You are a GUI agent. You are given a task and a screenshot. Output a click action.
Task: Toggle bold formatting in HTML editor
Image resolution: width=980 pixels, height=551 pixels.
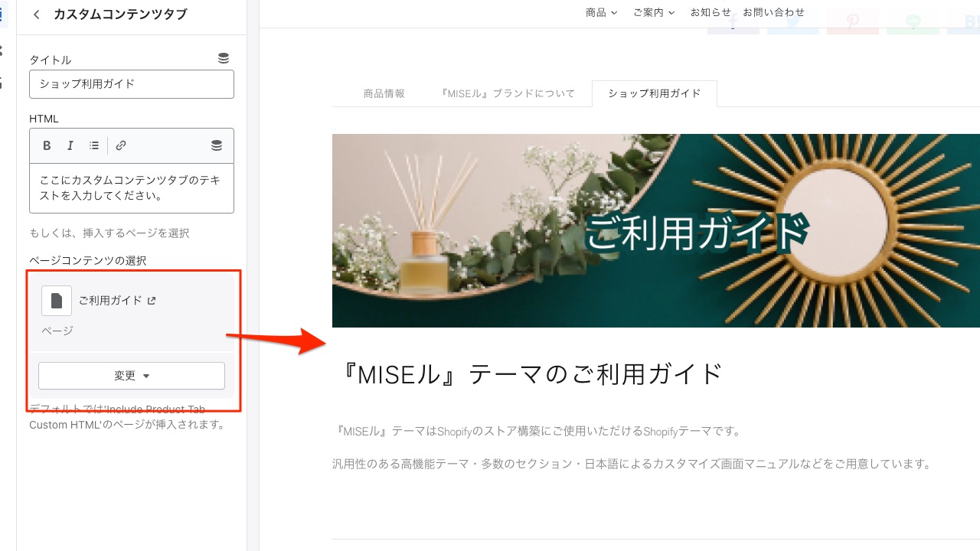(47, 145)
